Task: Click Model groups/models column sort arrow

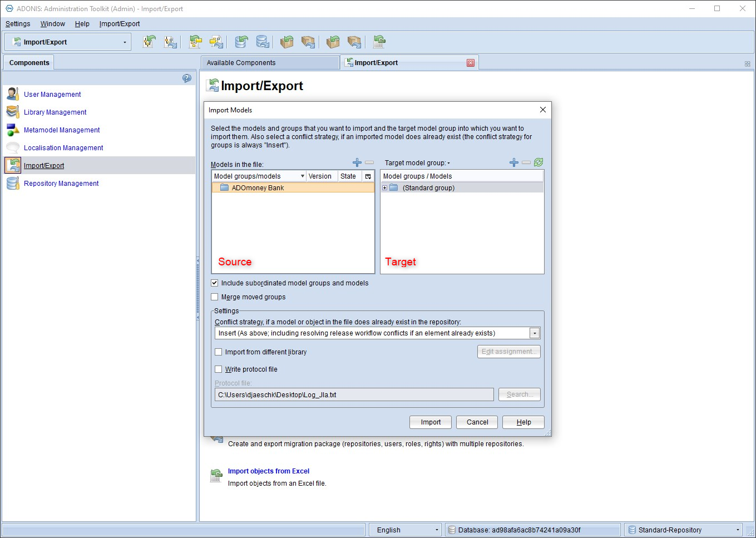Action: (303, 176)
